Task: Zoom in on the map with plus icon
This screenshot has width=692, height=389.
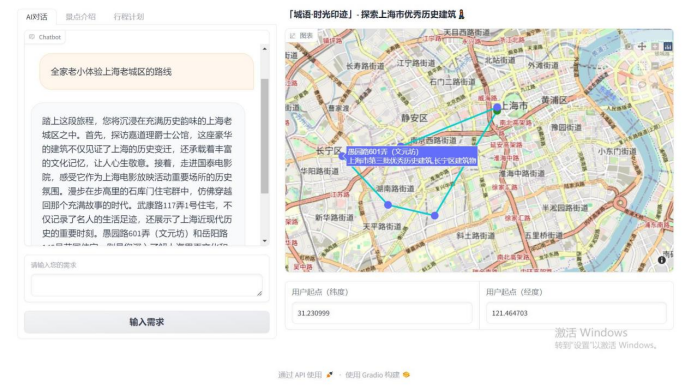Action: (655, 46)
